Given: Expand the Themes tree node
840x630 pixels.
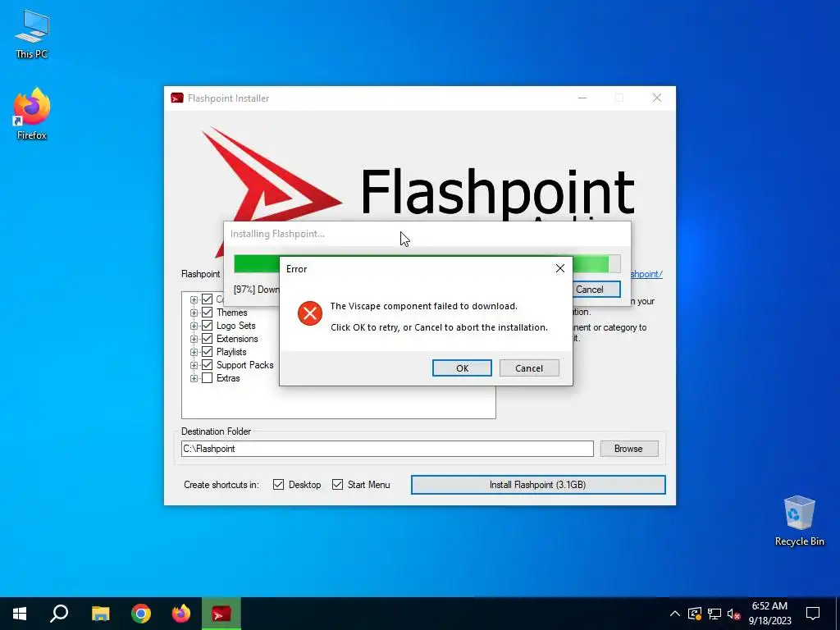Looking at the screenshot, I should tap(194, 313).
